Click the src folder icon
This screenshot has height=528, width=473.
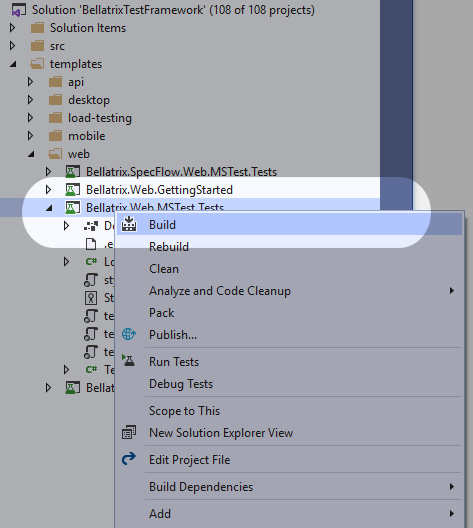(37, 46)
